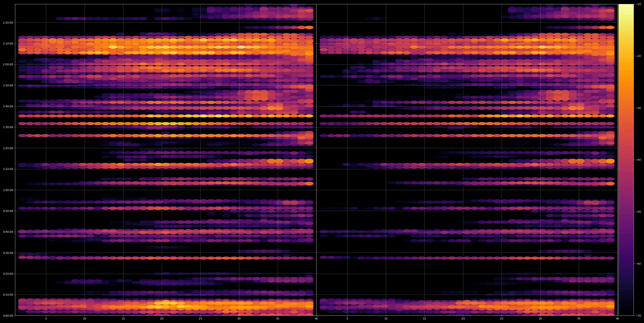The width and height of the screenshot is (644, 323).
Task: Select x-axis label 30 of right panel
Action: pos(540,319)
